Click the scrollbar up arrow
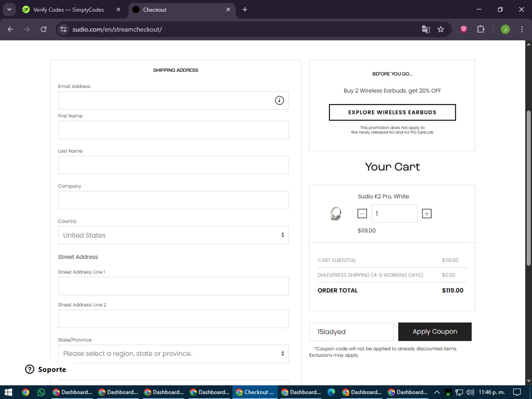Viewport: 532px width, 399px height. point(528,44)
